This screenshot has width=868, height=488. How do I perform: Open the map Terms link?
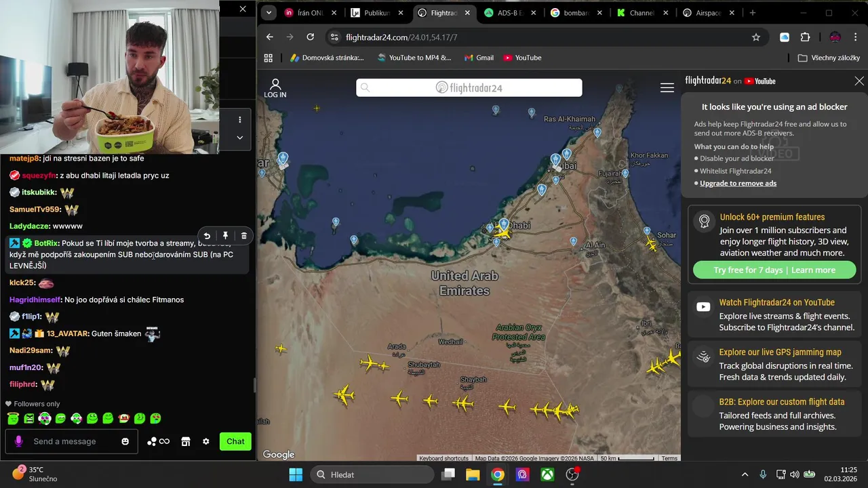[669, 458]
